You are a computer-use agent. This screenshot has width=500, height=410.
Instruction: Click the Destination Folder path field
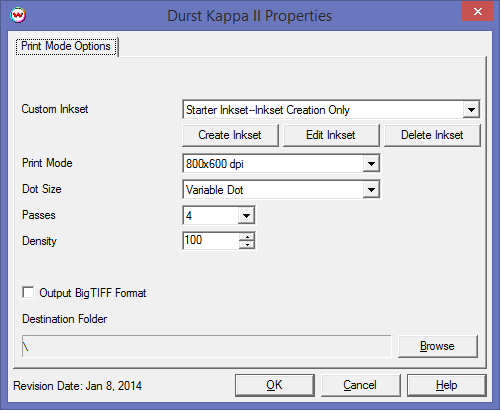pos(206,346)
